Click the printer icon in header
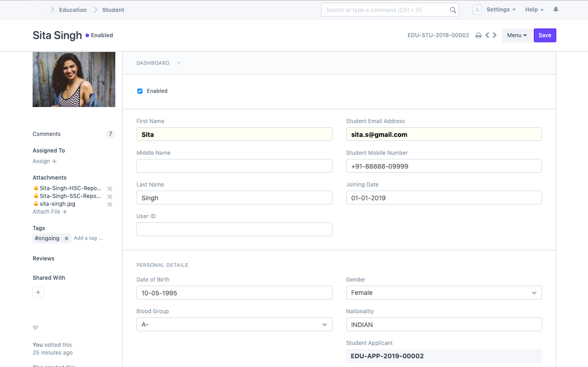Viewport: 588px width, 367px height. 478,35
